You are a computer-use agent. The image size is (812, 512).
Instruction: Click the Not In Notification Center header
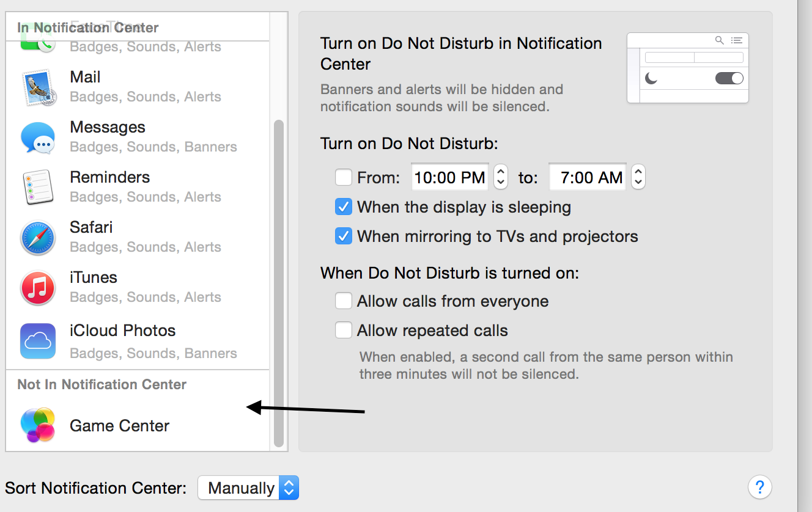(102, 384)
